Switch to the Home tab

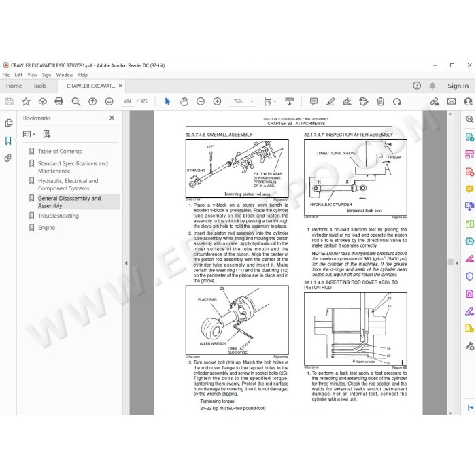[14, 86]
